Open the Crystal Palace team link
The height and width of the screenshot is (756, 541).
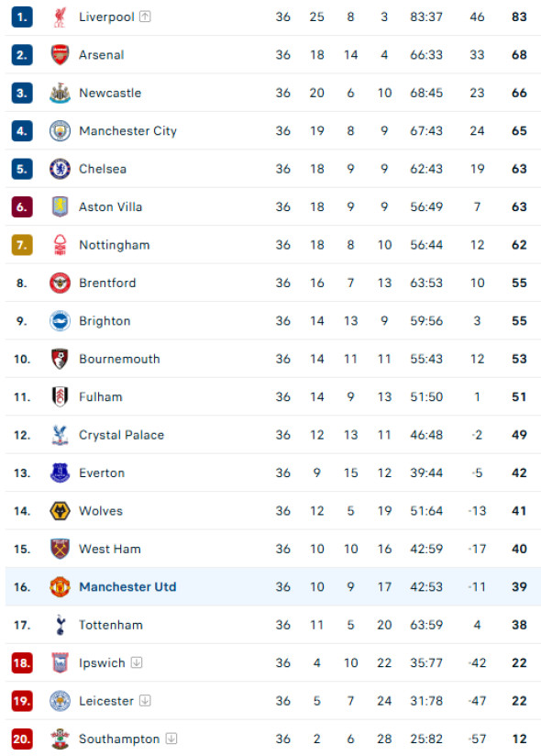click(121, 435)
